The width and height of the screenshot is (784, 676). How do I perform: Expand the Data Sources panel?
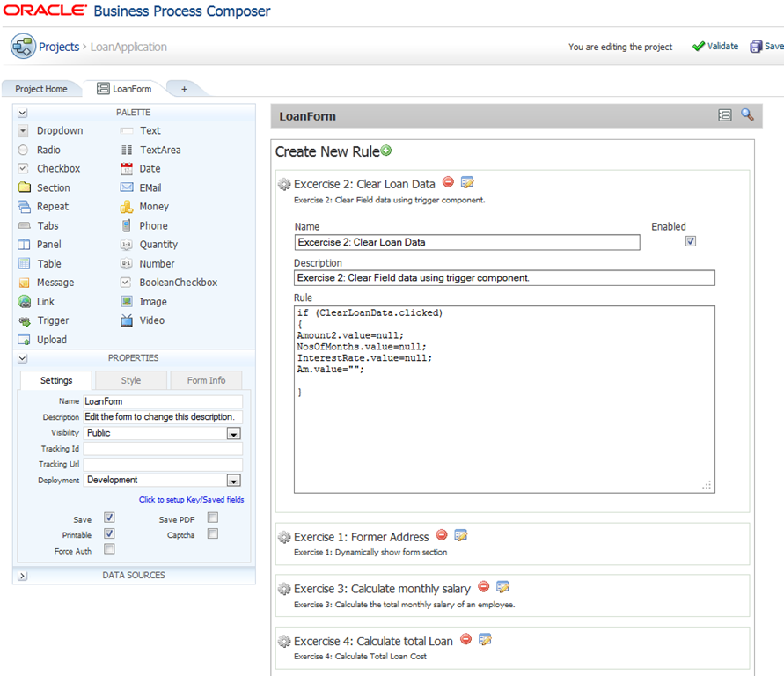(x=22, y=576)
